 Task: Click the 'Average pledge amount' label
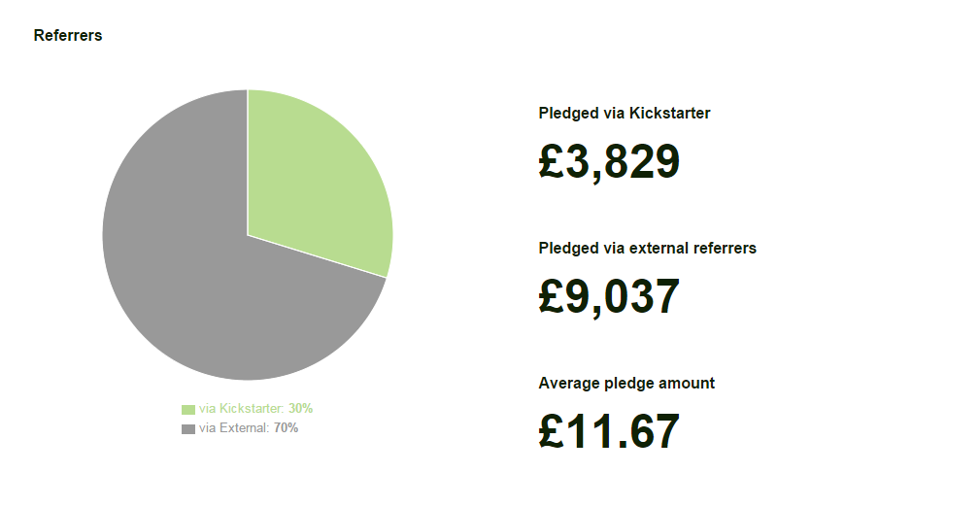[626, 384]
